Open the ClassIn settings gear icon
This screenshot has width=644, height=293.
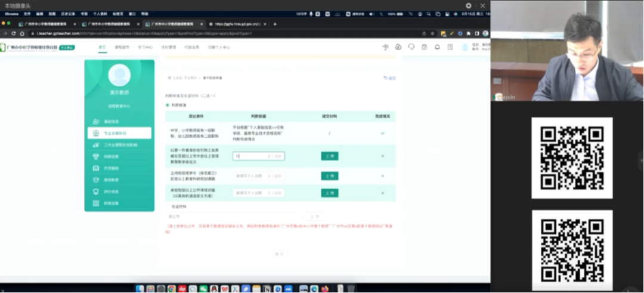coord(469,6)
